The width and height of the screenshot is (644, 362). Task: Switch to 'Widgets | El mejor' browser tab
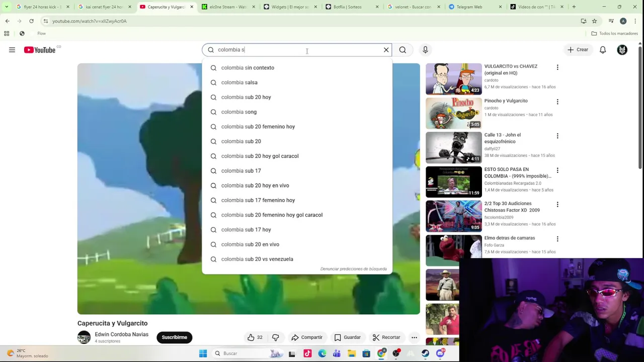(x=290, y=7)
